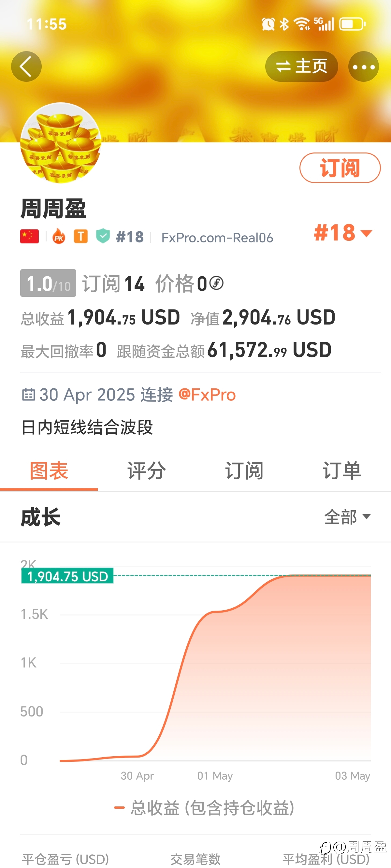Screen dimensions: 391x868
Task: Tap the 1,904.75 USD chart marker
Action: click(x=67, y=576)
